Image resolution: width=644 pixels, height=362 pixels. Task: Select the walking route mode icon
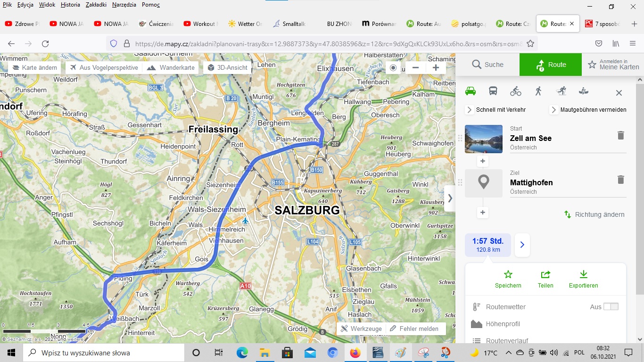point(538,91)
